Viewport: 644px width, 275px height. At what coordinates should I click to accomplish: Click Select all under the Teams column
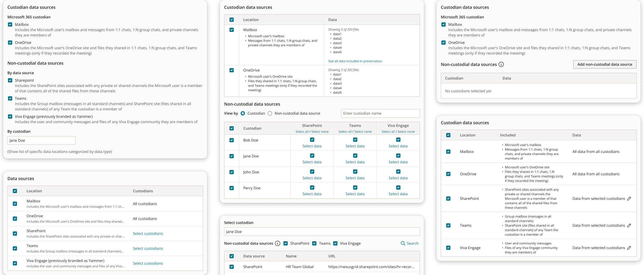click(345, 131)
